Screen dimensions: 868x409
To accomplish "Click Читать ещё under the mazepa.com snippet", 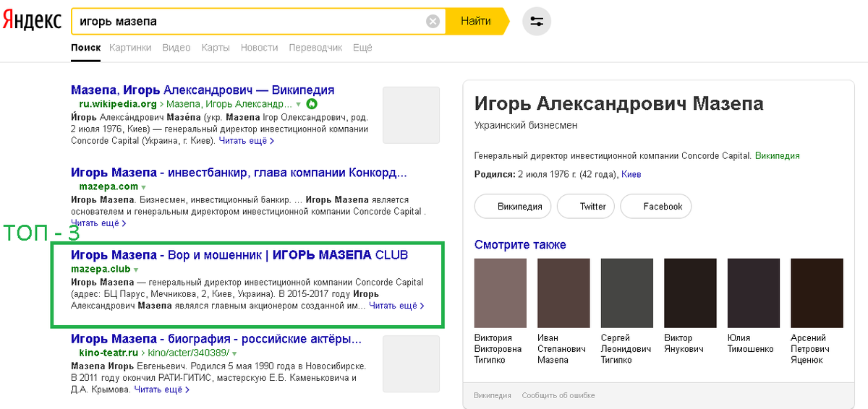I will tap(98, 223).
